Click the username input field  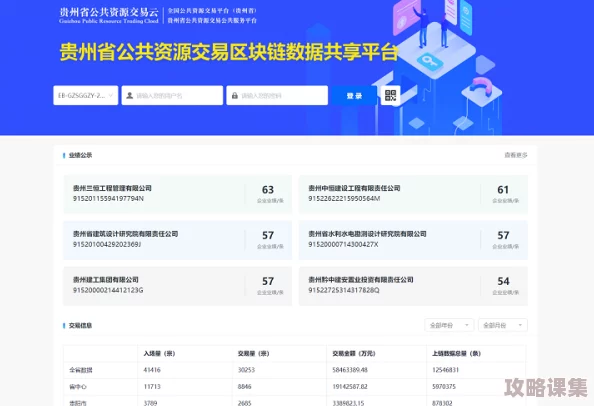coord(172,95)
